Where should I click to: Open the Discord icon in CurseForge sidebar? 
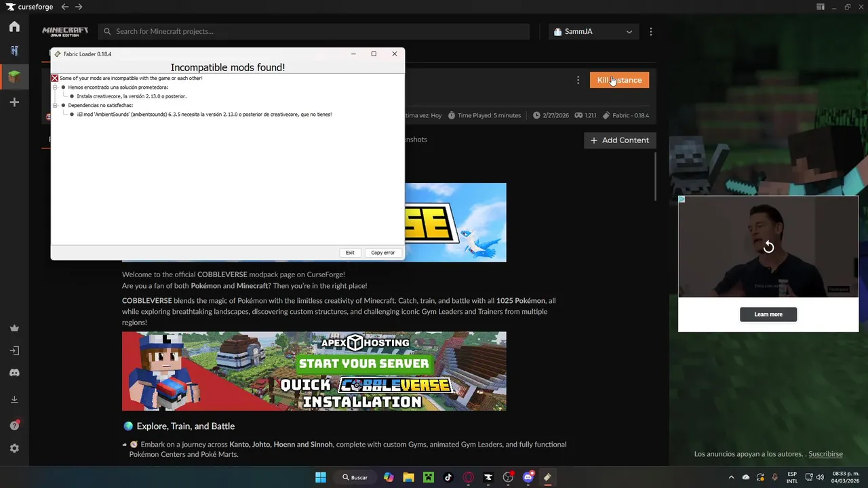[x=14, y=373]
